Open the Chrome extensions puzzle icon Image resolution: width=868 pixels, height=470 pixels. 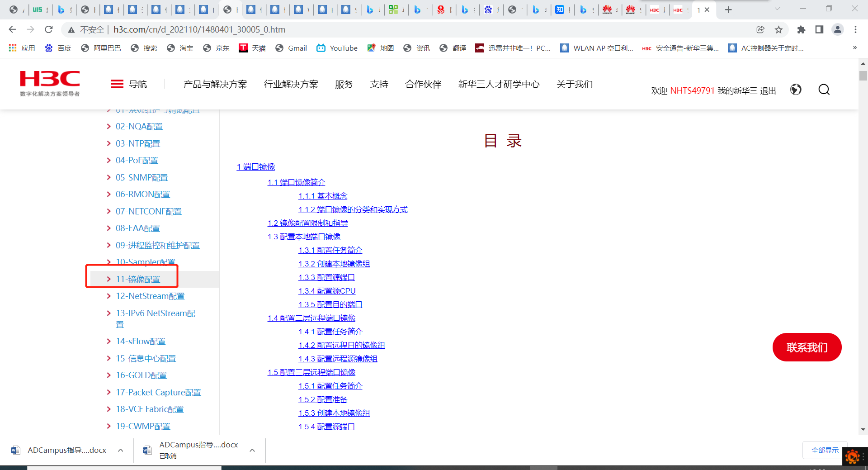[801, 29]
